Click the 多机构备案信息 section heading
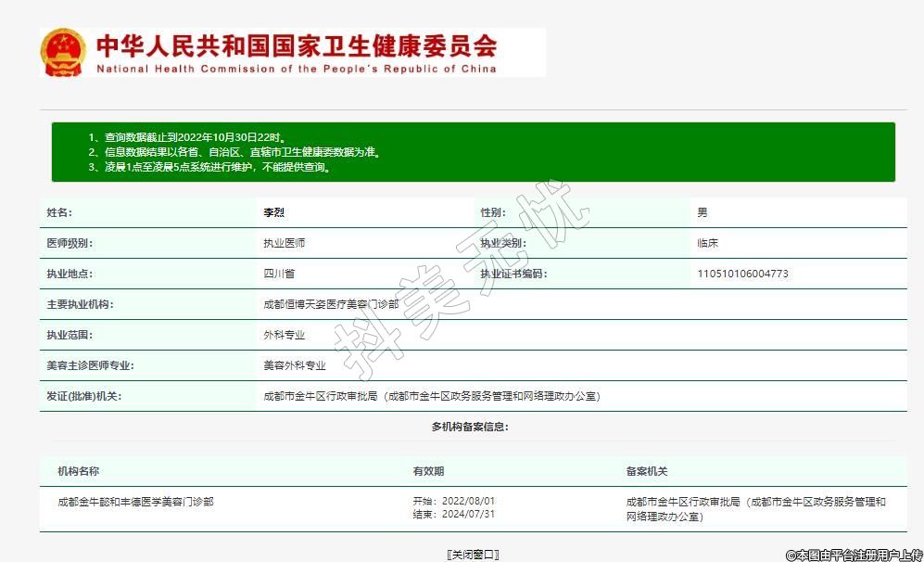This screenshot has height=562, width=924. 470,427
